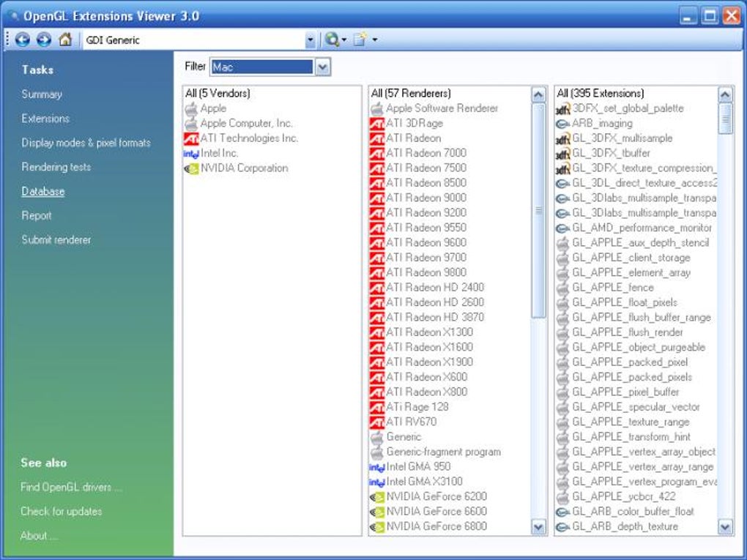Open Rendering tests task
Viewport: 747px width, 560px height.
click(x=56, y=167)
